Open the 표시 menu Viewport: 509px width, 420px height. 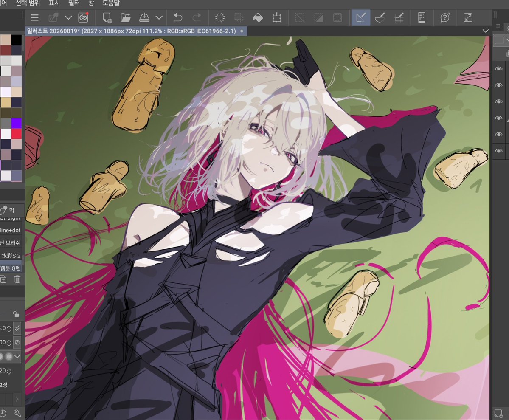point(54,3)
